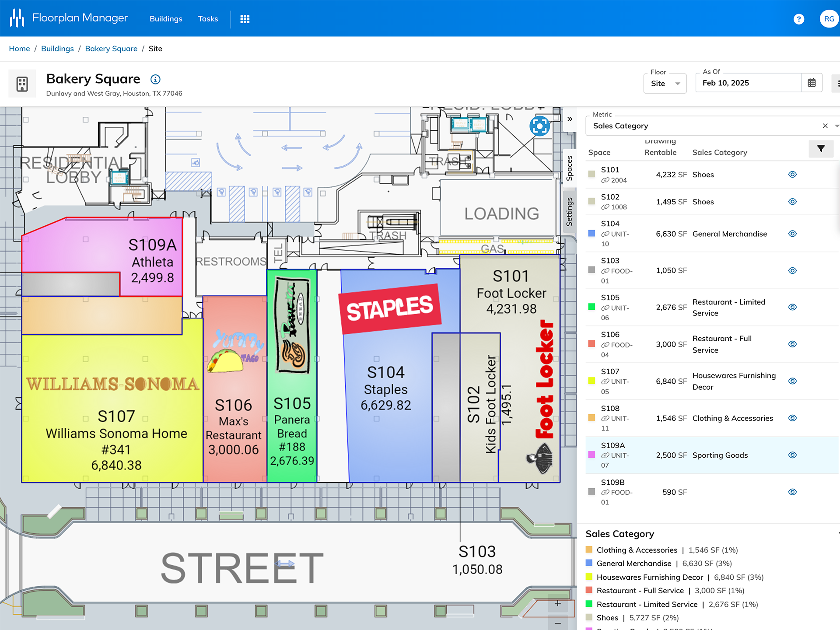Viewport: 840px width, 630px height.
Task: Click the yellow color swatch for S107
Action: (591, 381)
